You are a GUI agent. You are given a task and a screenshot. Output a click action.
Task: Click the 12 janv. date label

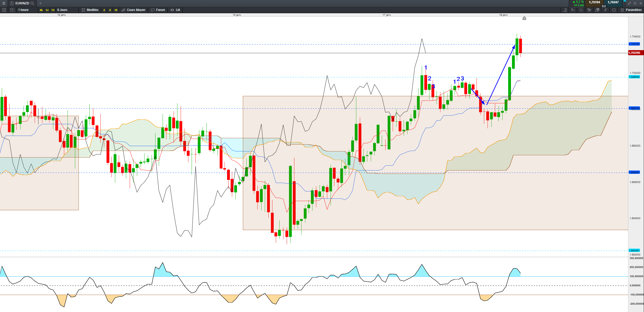[62, 15]
